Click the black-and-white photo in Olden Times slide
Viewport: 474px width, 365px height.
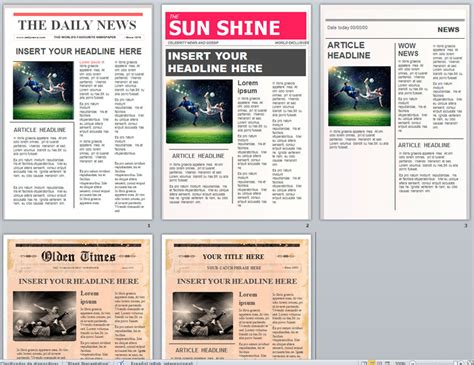click(44, 316)
